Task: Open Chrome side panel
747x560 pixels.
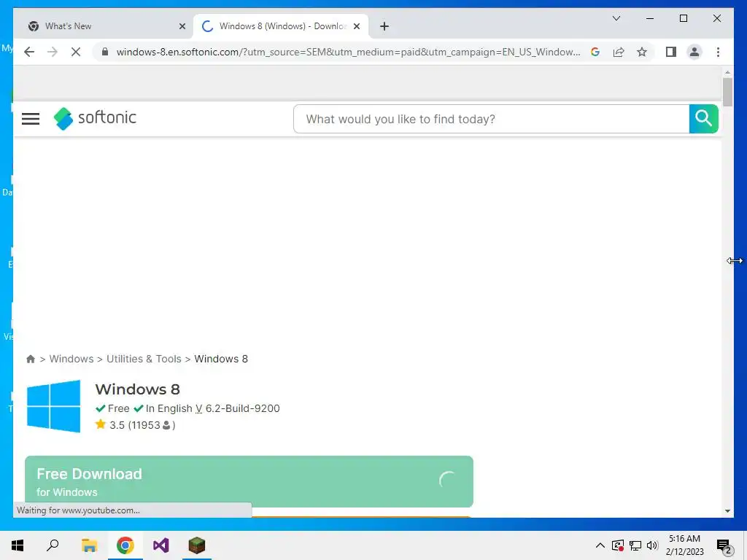Action: (x=671, y=52)
